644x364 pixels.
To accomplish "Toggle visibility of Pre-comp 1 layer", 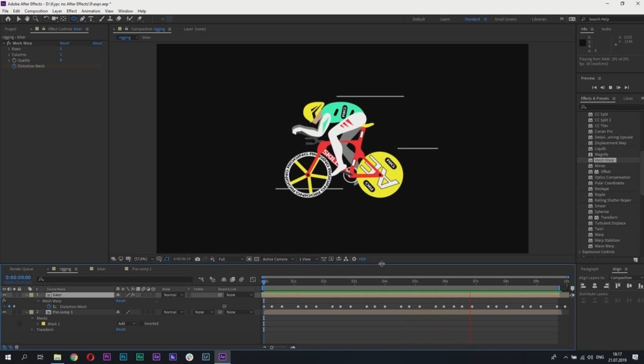I will (x=4, y=312).
